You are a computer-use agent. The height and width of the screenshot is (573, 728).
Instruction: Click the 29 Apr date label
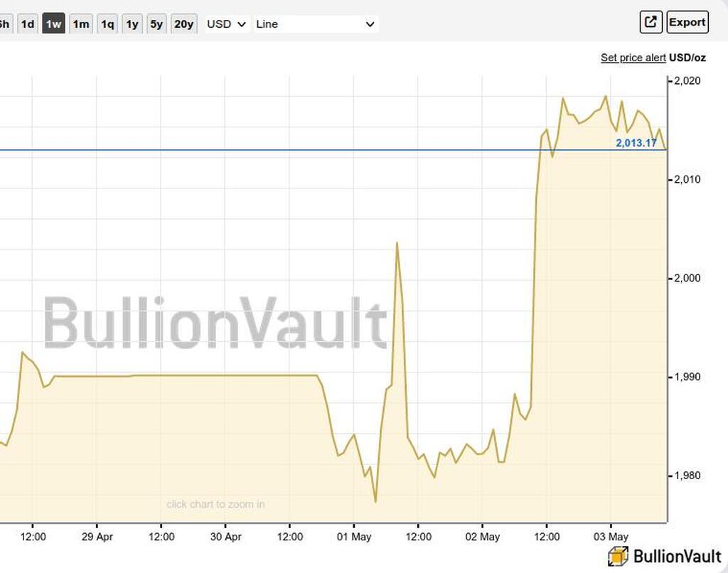click(97, 537)
